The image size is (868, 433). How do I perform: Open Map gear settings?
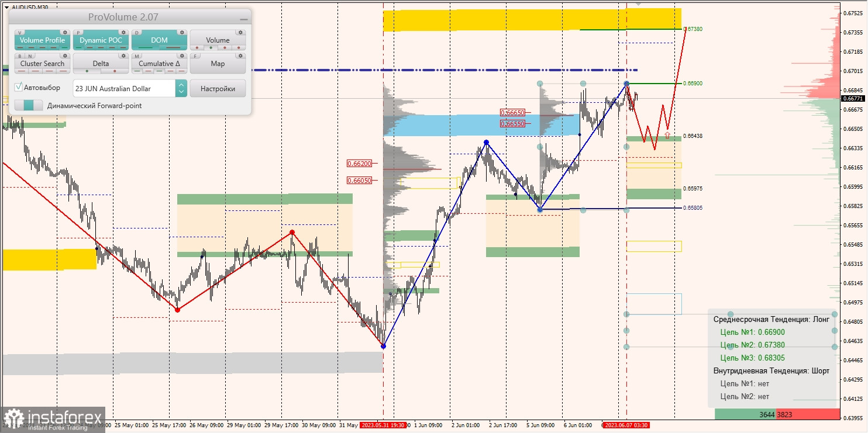[240, 56]
